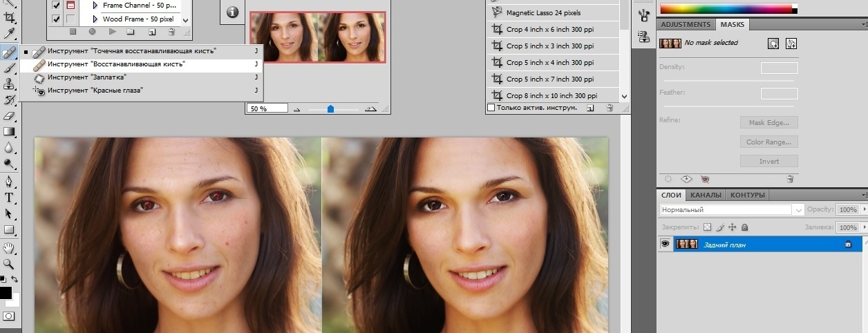
Task: Toggle lock position move icon
Action: (x=733, y=227)
